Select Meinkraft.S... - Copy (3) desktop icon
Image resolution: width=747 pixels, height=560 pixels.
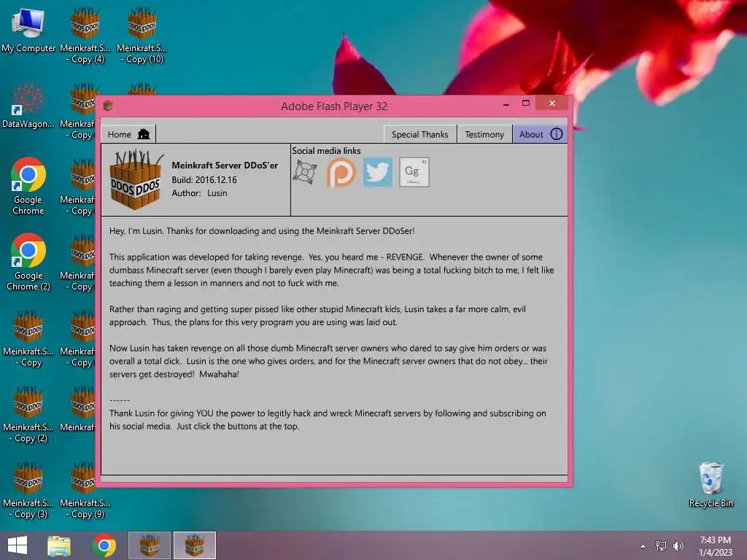pos(28,490)
